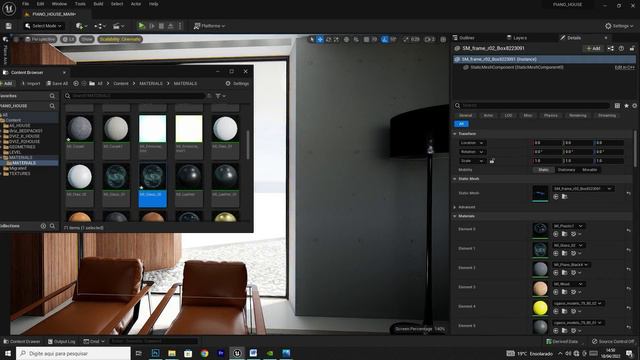Set mobility to Stationary
Viewport: 640px width, 360px height.
coord(566,170)
